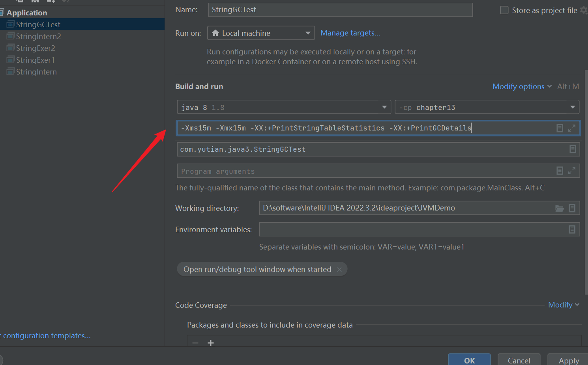
Task: Select StringExer1 configuration
Action: click(x=35, y=60)
